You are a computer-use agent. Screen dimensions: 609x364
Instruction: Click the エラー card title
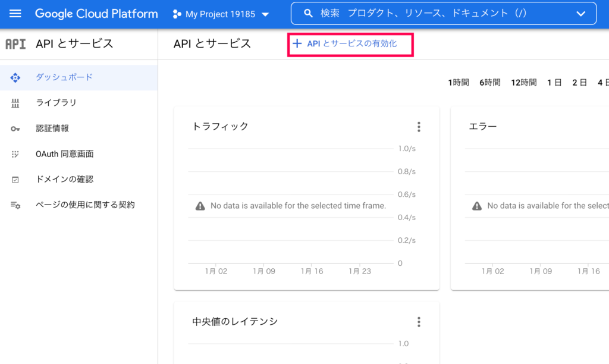(x=483, y=127)
